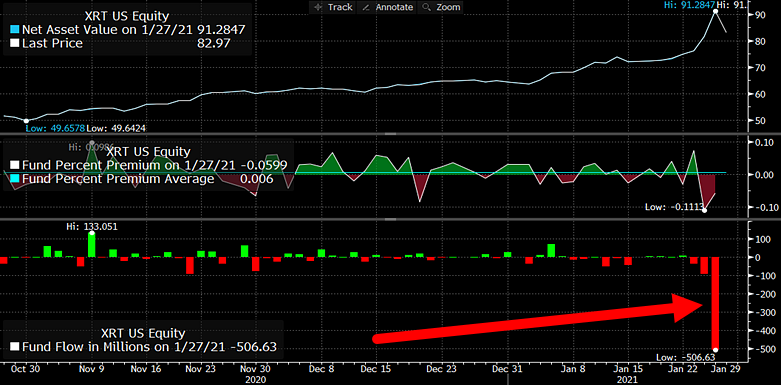Image resolution: width=781 pixels, height=385 pixels.
Task: Click the 'Nov 9' date axis label
Action: [91, 369]
